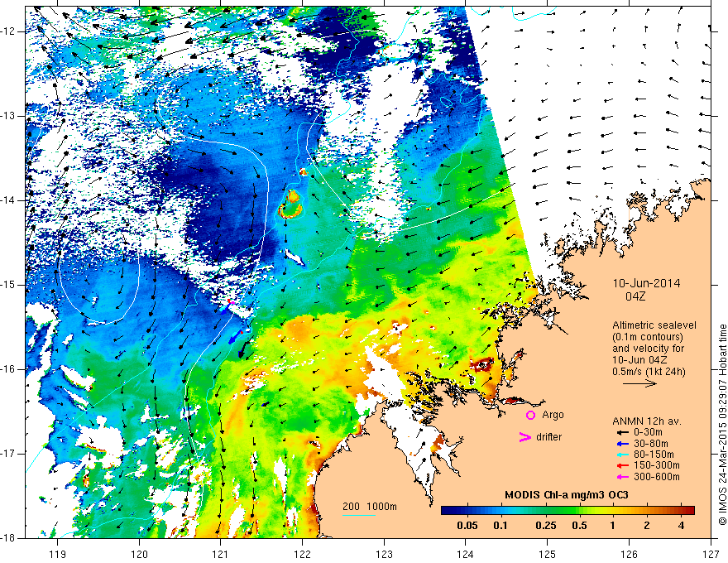Viewport: 728px width, 563px height.
Task: Click the '0.25' colour bar tick label
Action: tap(546, 526)
